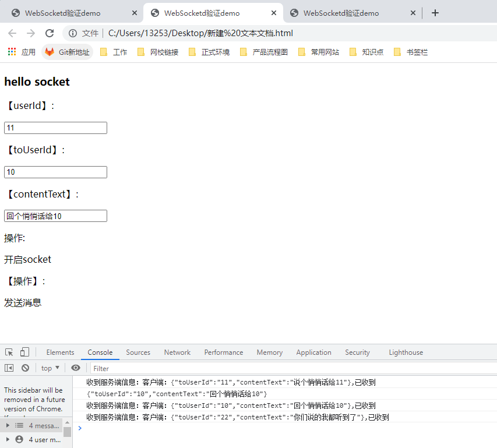Close the third WebSocketd验证demo tab
Screen dimensions: 497x448
413,13
